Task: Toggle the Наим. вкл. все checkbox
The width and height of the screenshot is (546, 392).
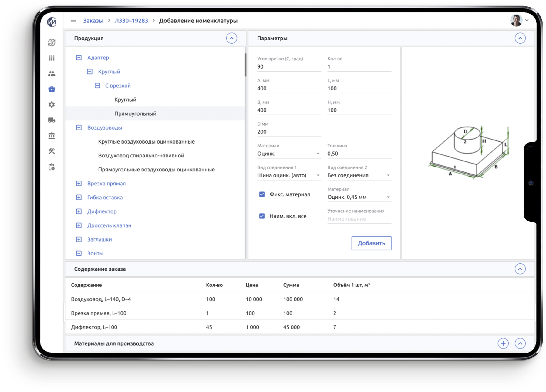Action: [262, 216]
